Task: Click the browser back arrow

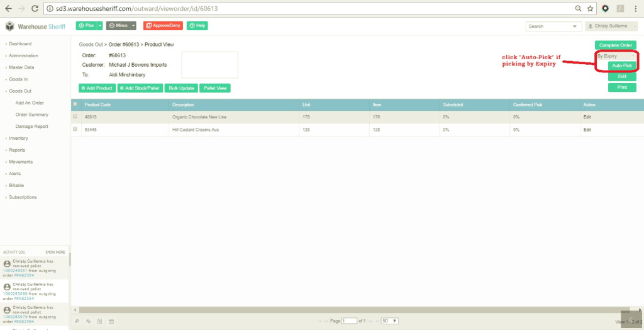Action: [x=8, y=9]
